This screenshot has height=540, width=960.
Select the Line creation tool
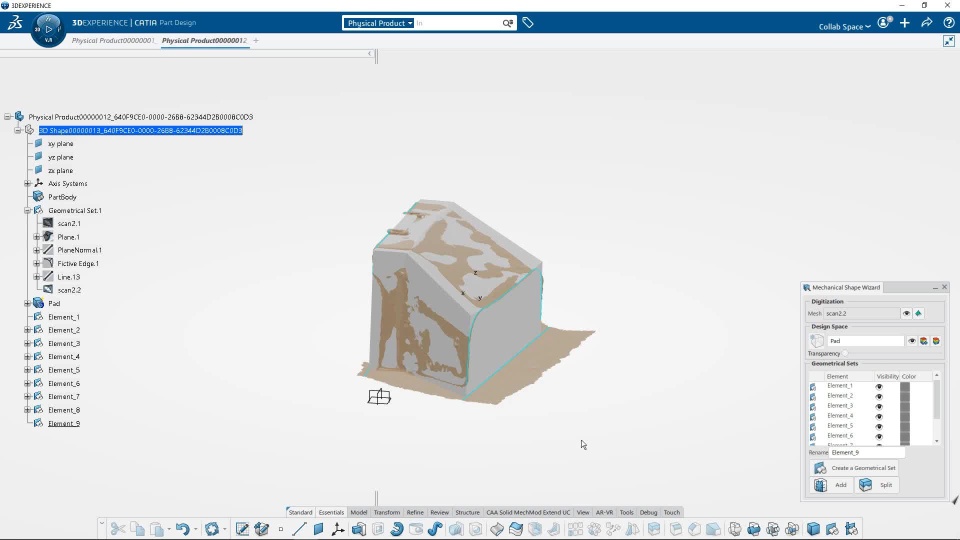click(299, 528)
